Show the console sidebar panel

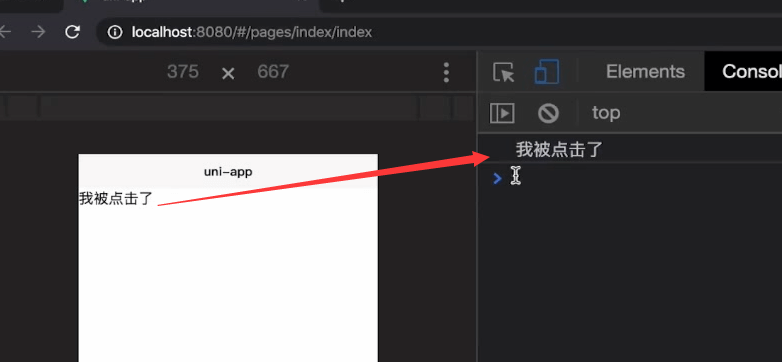502,113
